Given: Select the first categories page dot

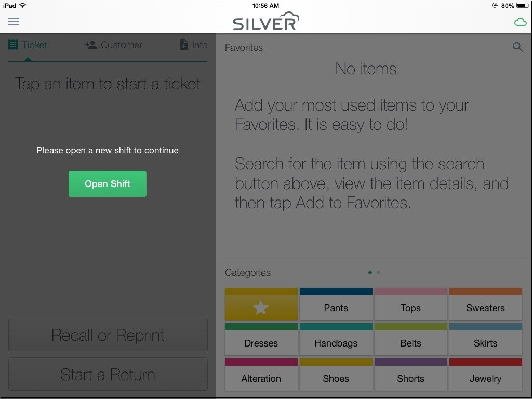Looking at the screenshot, I should (370, 272).
